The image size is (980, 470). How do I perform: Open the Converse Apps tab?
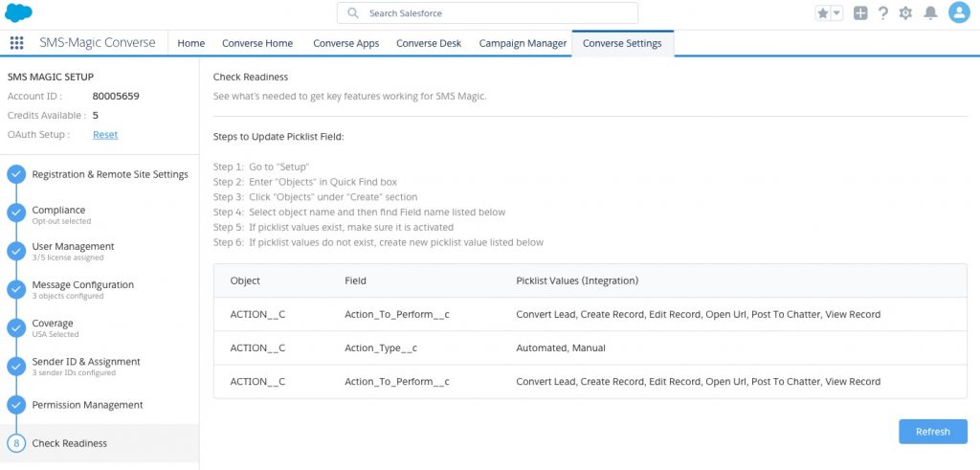pyautogui.click(x=345, y=43)
